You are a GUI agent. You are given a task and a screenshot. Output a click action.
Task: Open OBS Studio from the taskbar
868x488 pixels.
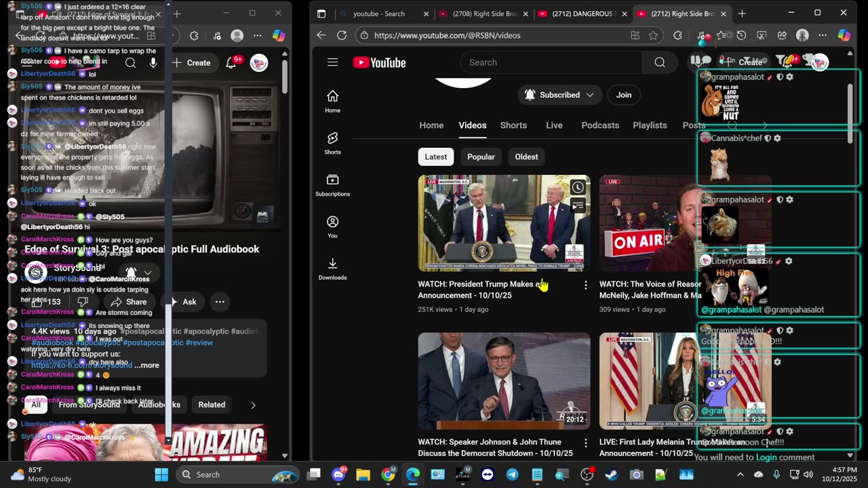(587, 474)
